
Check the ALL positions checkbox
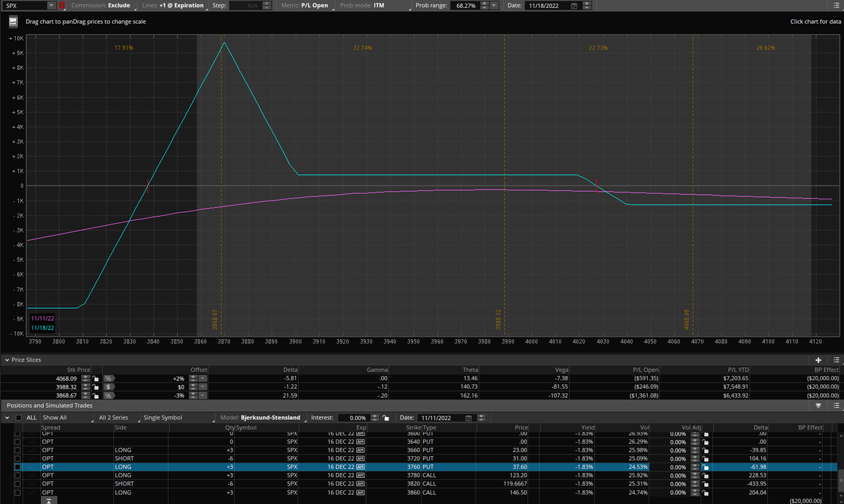(19, 418)
